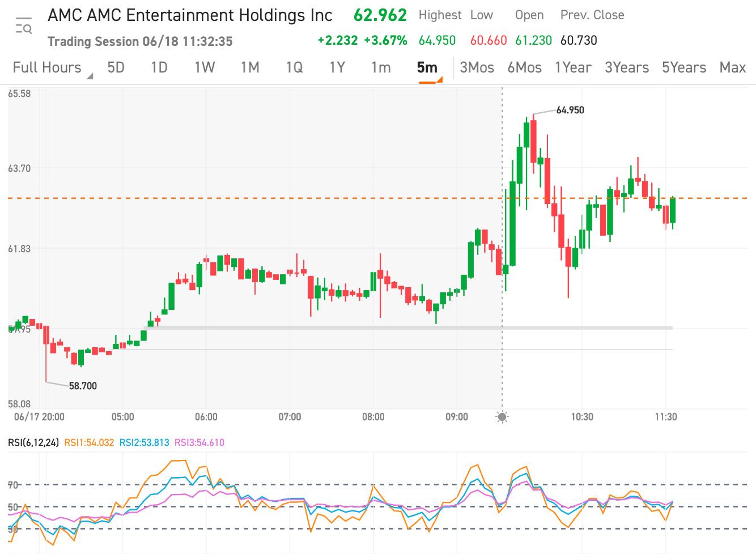Click the RSI1:54.032 orange legend
Screen dimensions: 756x554
tap(89, 442)
